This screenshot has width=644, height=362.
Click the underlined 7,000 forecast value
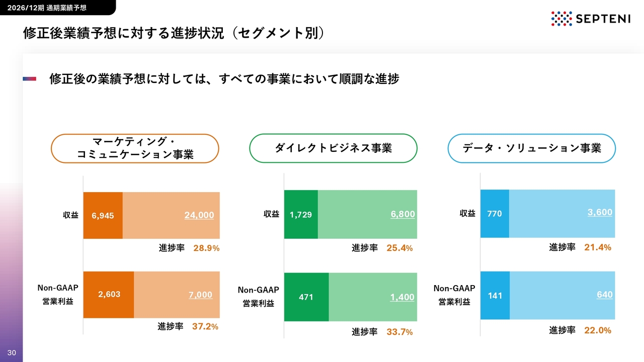point(201,295)
